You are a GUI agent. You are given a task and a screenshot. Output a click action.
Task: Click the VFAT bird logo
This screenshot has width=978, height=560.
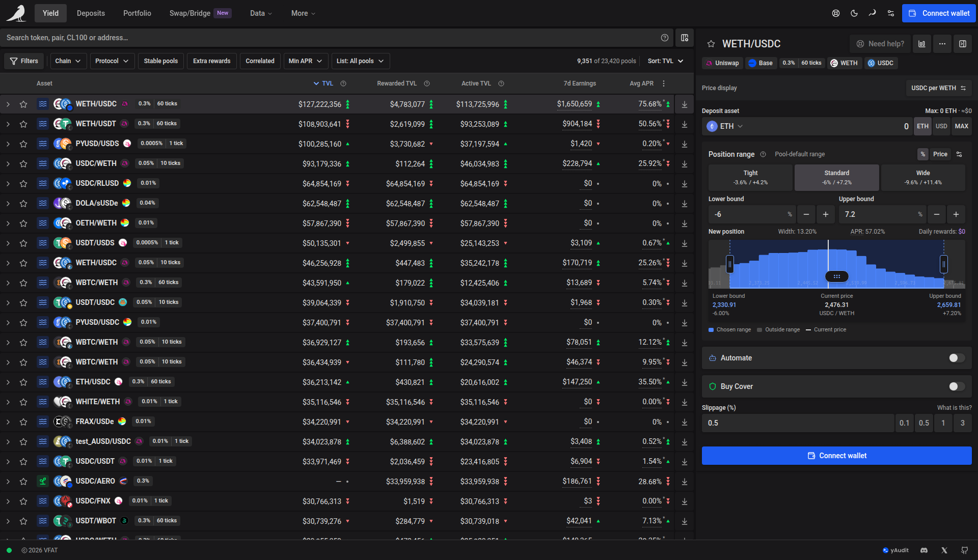coord(16,13)
